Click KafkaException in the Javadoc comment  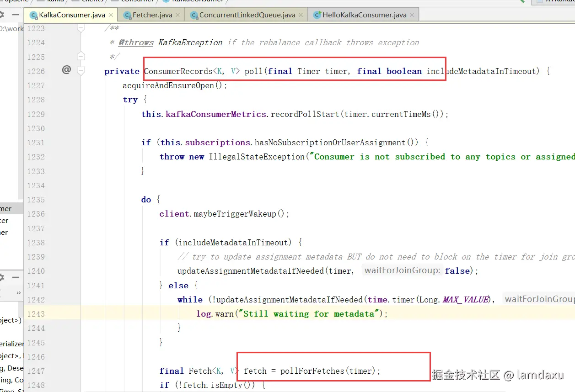click(x=190, y=42)
